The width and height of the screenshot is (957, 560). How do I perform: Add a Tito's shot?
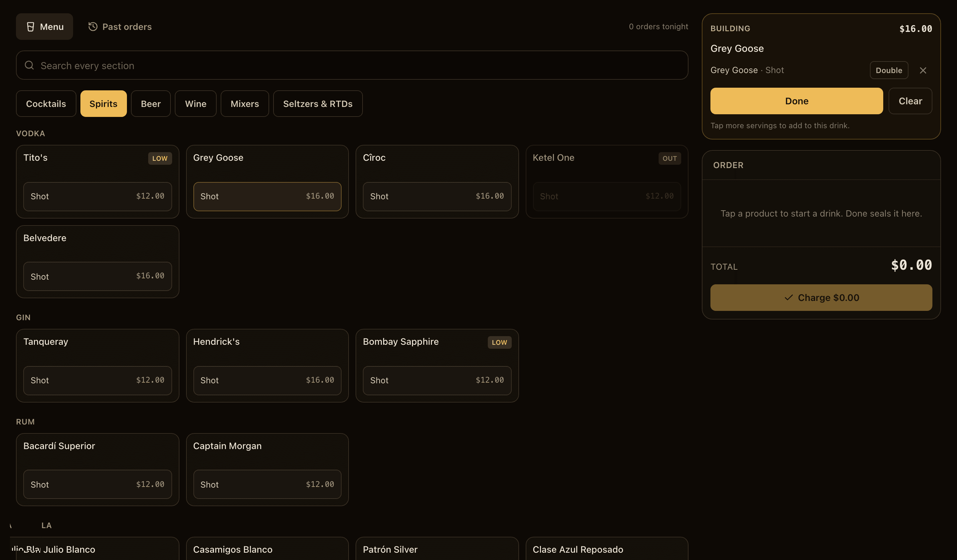pyautogui.click(x=98, y=196)
